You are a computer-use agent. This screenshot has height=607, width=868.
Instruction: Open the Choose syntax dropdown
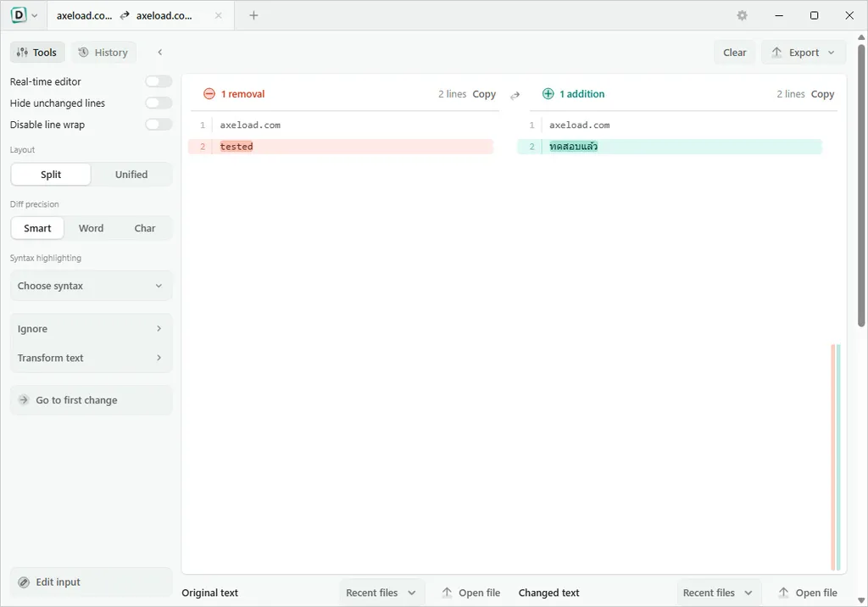92,286
